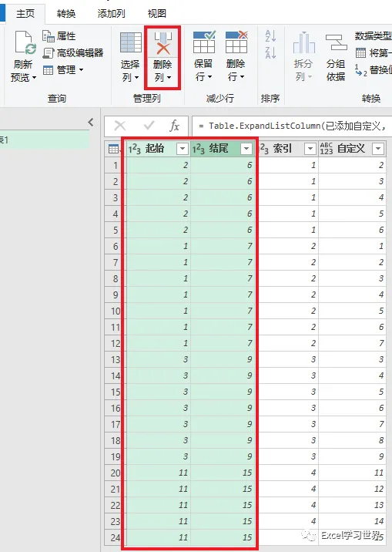The width and height of the screenshot is (392, 552).
Task: Switch to the Home (主页) tab
Action: point(25,14)
